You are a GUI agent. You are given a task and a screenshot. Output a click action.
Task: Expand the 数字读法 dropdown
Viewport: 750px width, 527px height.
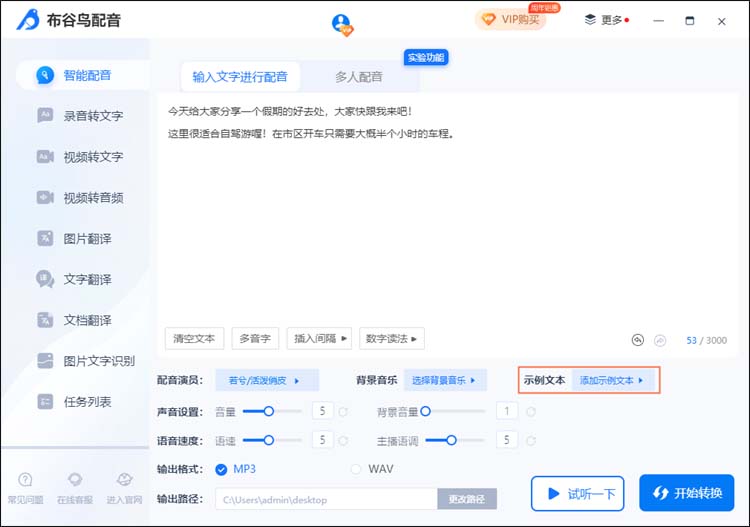392,339
